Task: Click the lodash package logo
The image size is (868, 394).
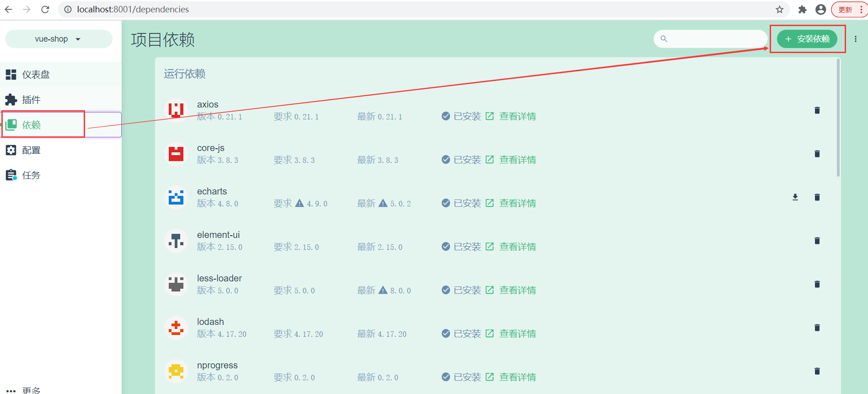Action: point(176,328)
